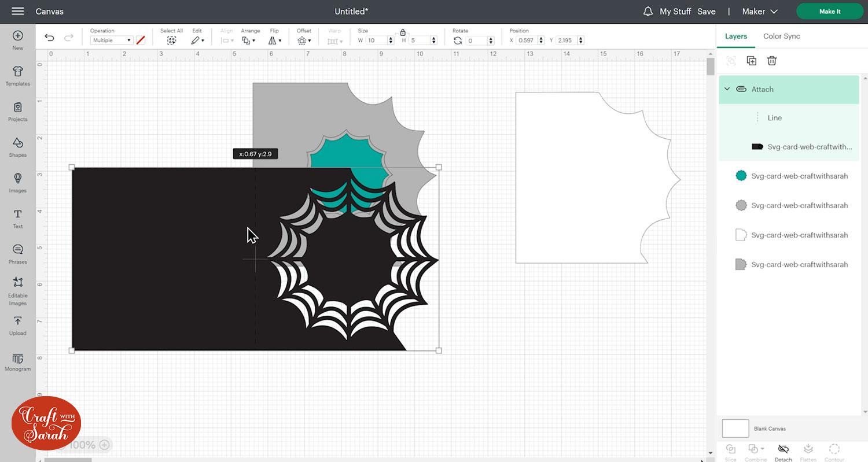Image resolution: width=868 pixels, height=462 pixels.
Task: Open the Edit dropdown
Action: coord(197,40)
